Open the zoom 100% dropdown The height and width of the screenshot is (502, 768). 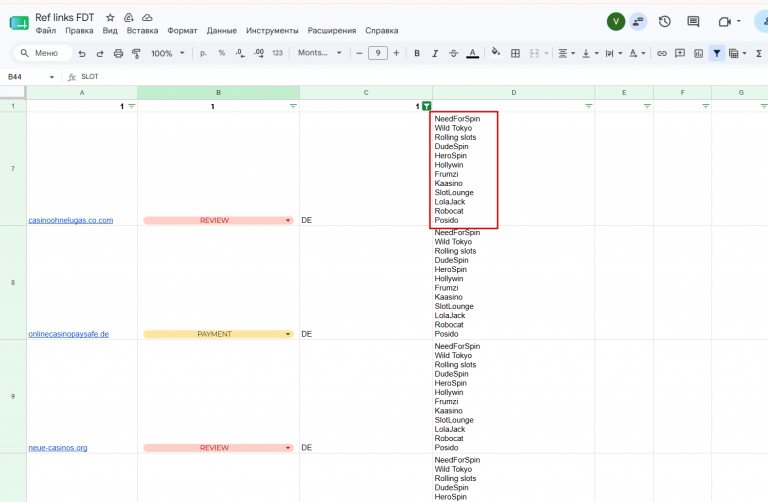tap(168, 53)
